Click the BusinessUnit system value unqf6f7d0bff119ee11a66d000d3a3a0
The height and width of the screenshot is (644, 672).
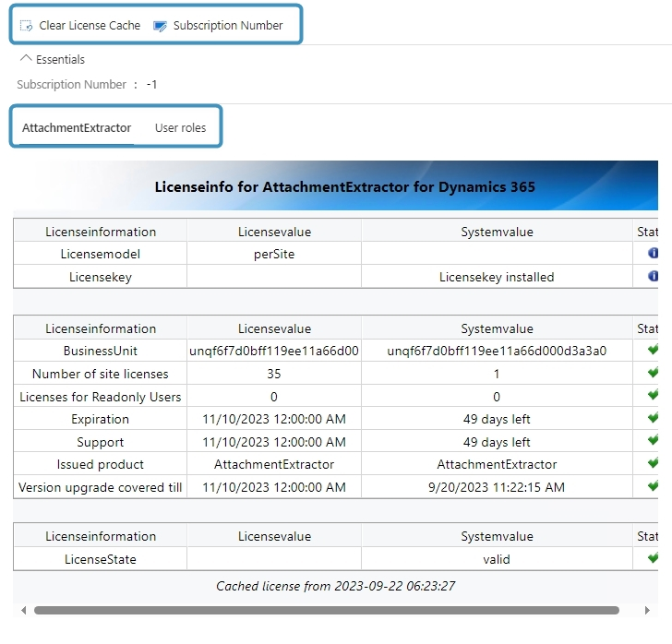click(497, 351)
